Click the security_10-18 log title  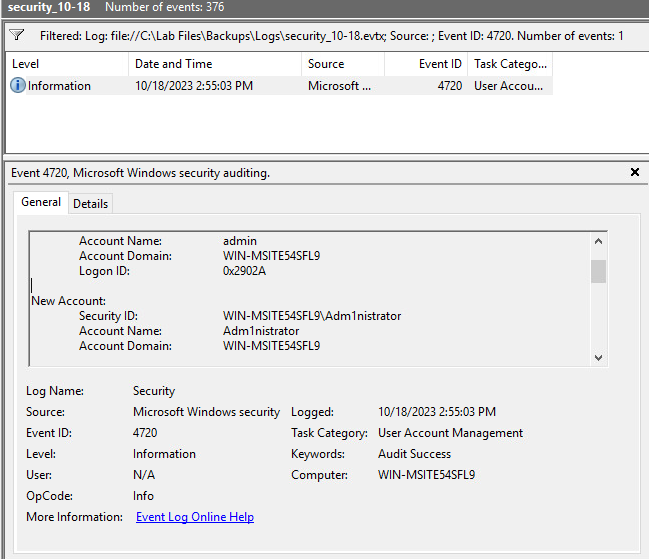coord(49,7)
